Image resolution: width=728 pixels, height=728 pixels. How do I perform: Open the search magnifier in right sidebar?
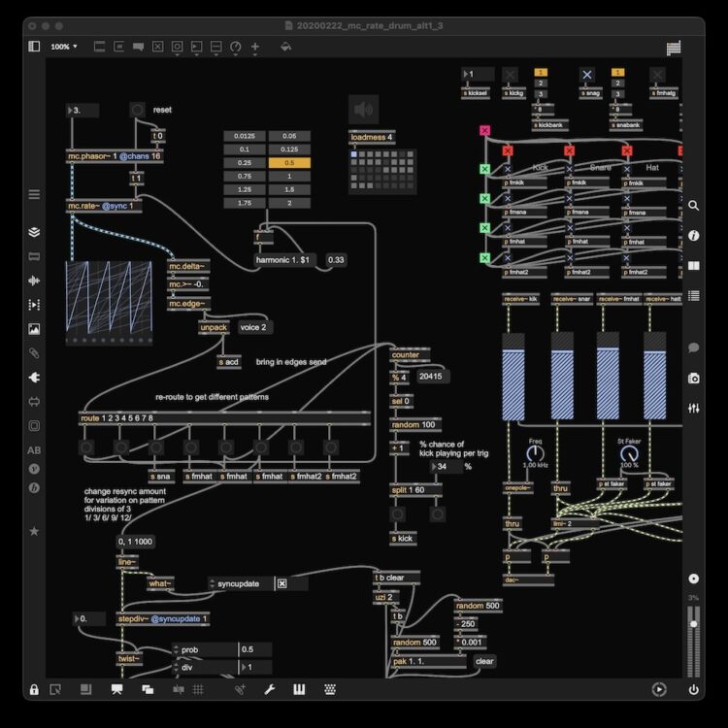[693, 206]
